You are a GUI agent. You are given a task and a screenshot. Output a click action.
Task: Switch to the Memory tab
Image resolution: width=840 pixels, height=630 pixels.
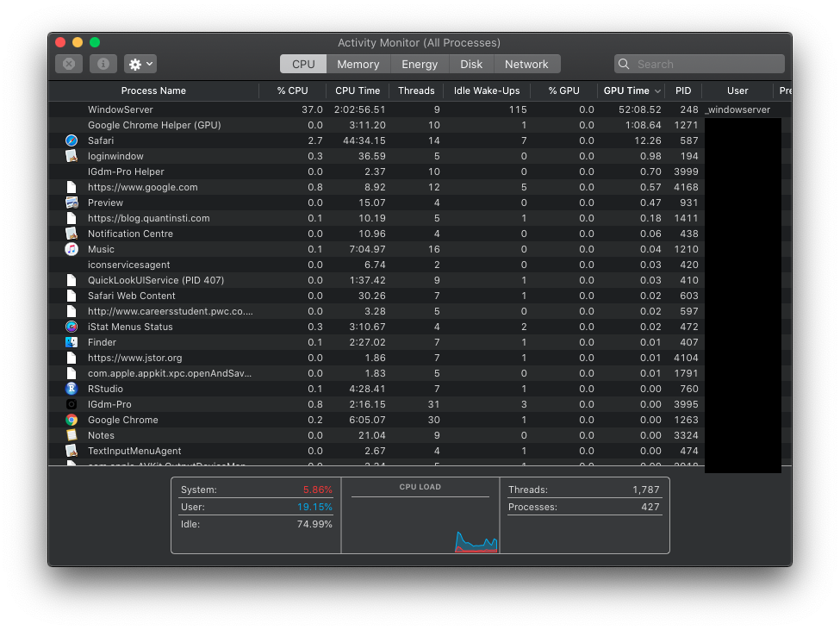358,64
